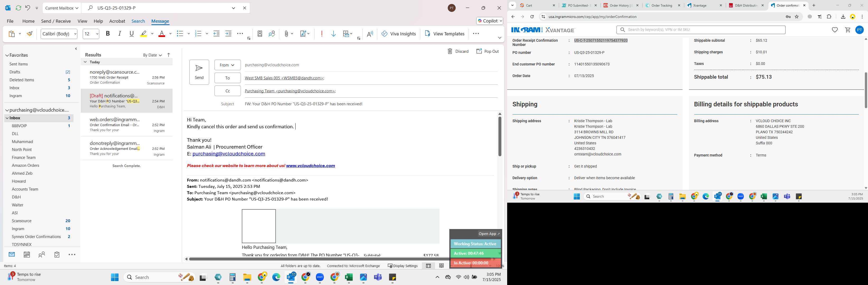Viewport: 868px width, 285px height.
Task: Click the Check Names icon
Action: [272, 34]
